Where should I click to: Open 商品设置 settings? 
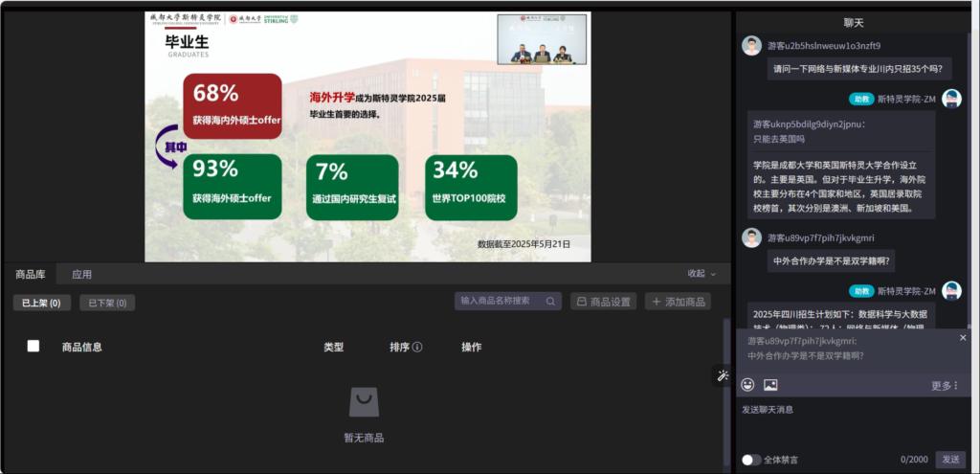point(603,302)
